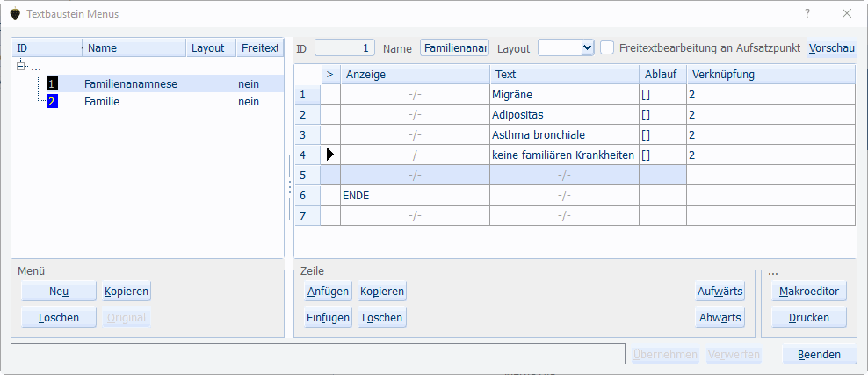The image size is (868, 375).
Task: Click the Vorschau button
Action: click(x=831, y=48)
